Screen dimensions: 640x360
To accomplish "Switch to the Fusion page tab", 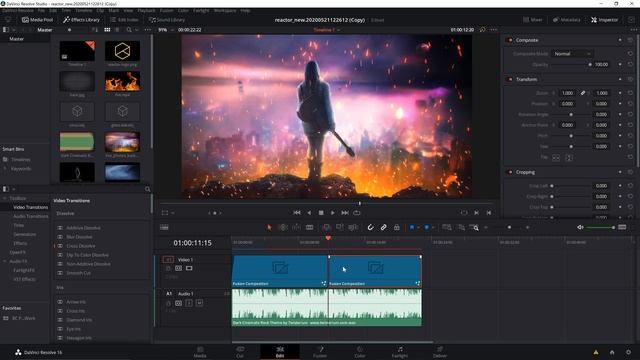I will coord(320,352).
